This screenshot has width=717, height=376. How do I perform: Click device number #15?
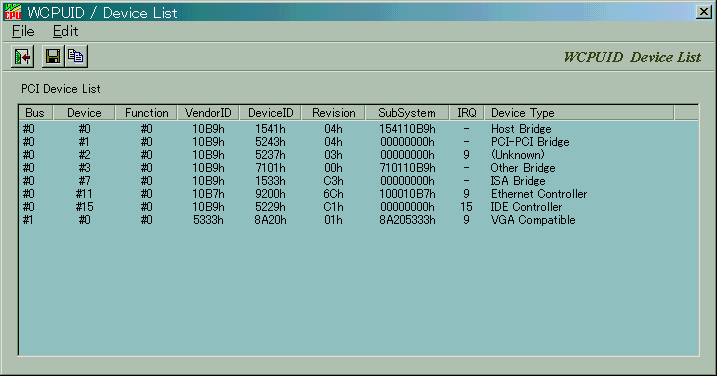click(x=84, y=207)
